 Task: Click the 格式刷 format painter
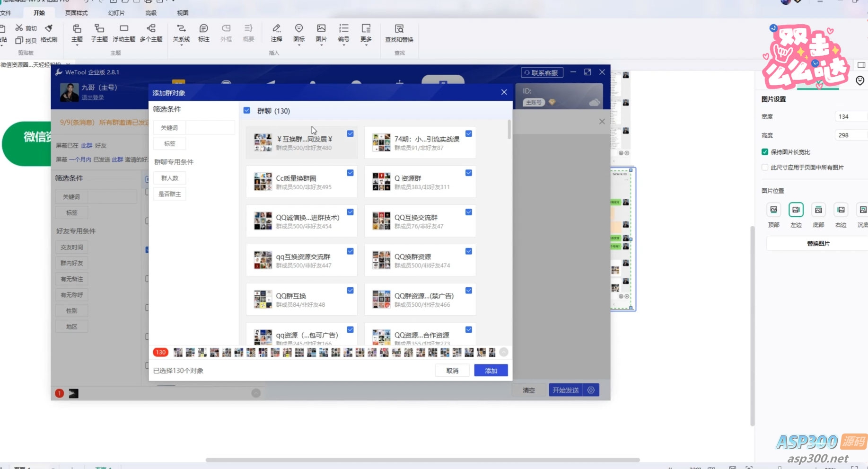coord(49,33)
